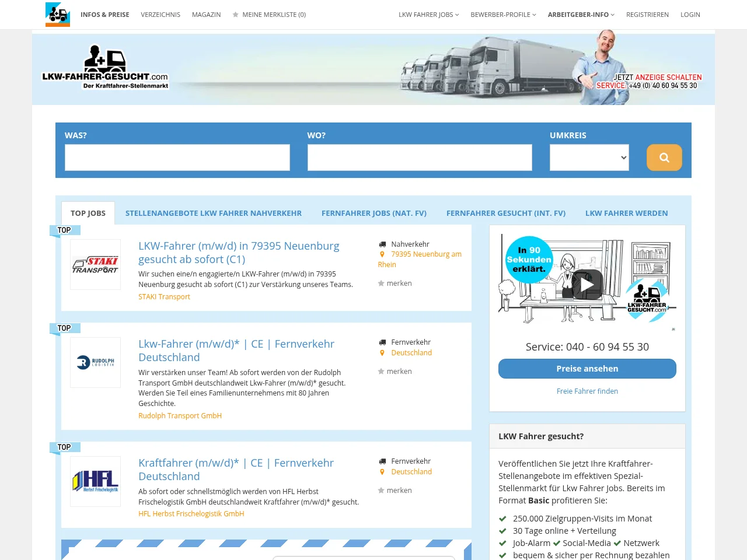Open Registrieren page
Viewport: 747px width, 560px height.
click(x=648, y=15)
